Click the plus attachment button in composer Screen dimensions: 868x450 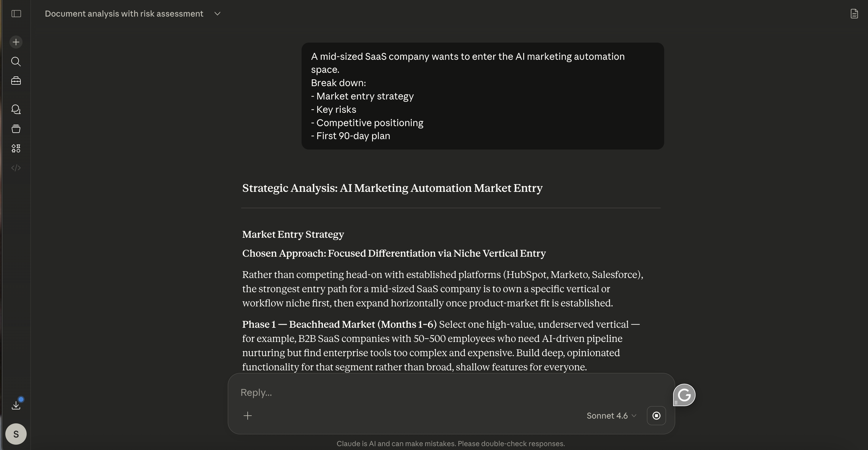tap(248, 416)
